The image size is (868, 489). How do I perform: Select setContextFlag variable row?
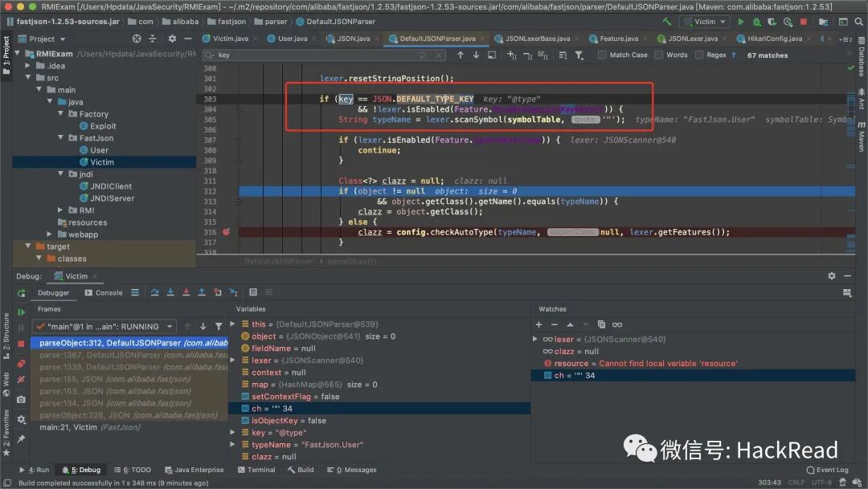(379, 397)
